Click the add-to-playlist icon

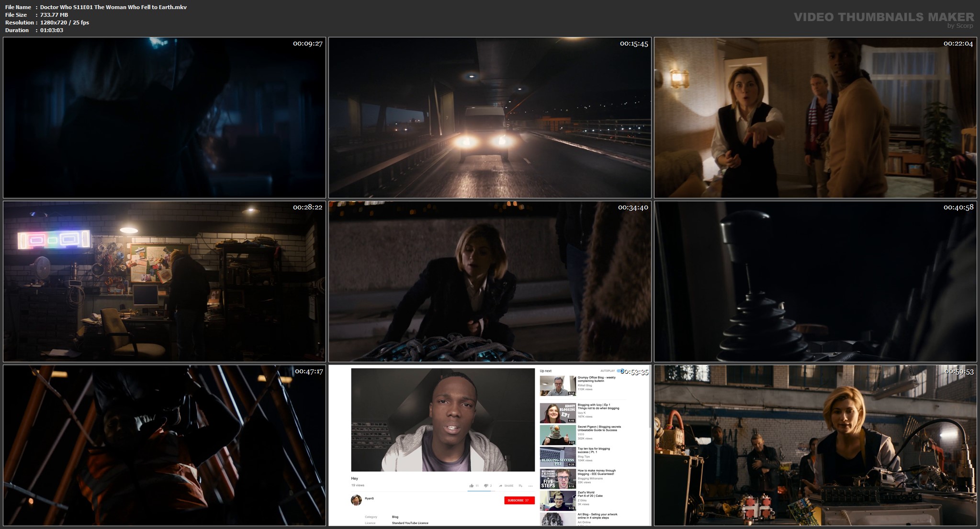click(520, 486)
